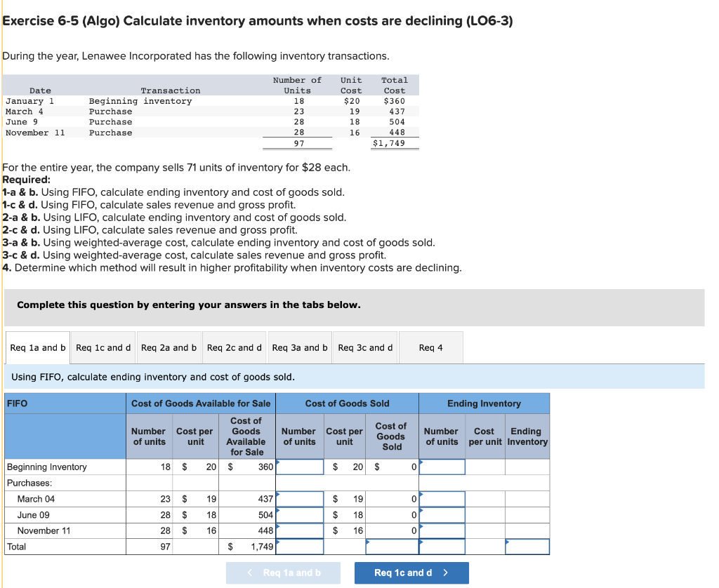Viewport: 719px width, 588px height.
Task: Click the Total ending inventory amount cell
Action: pyautogui.click(x=527, y=546)
